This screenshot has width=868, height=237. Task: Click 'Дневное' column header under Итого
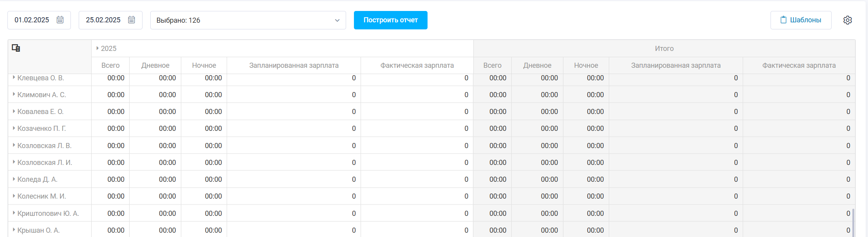(x=537, y=65)
